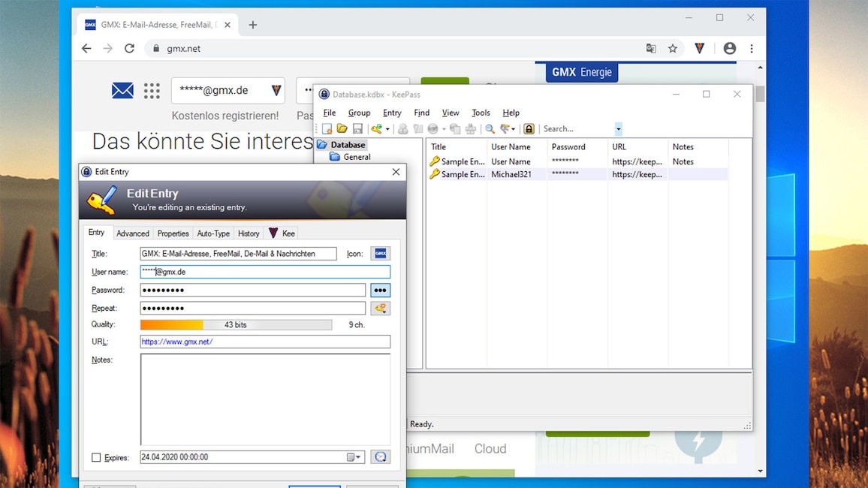Click the Open Database folder icon

(x=342, y=129)
